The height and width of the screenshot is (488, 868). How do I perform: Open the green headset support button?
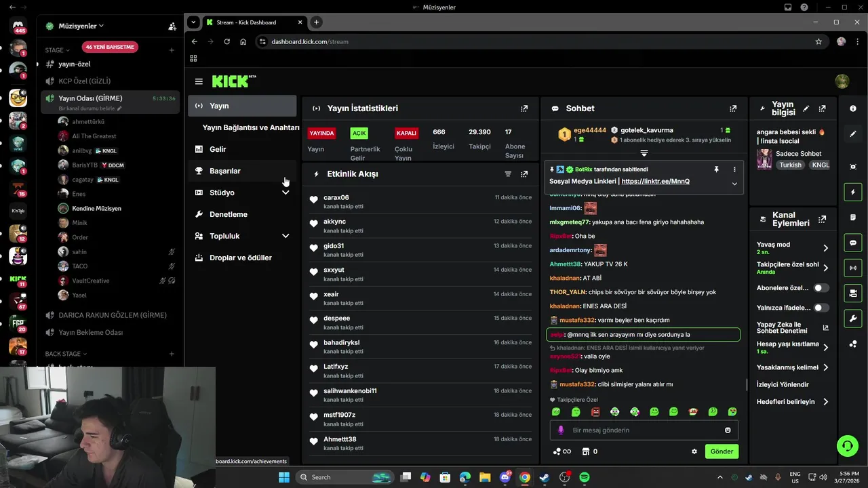847,445
